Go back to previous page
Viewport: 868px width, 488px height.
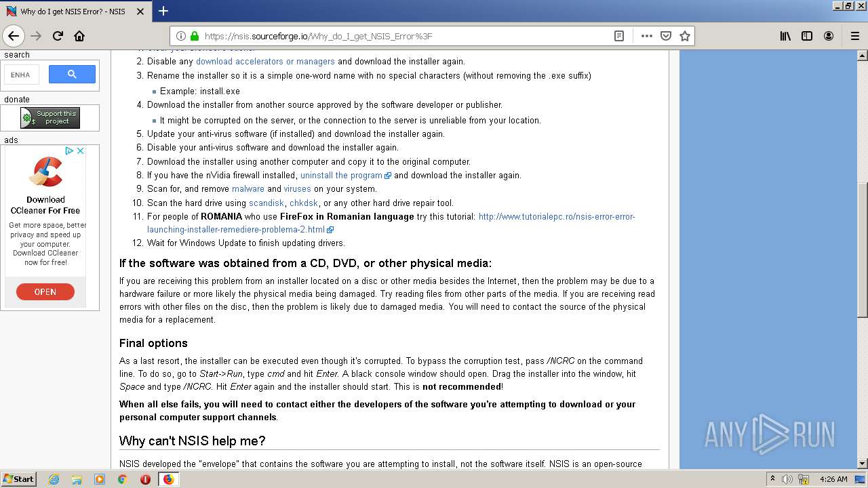pyautogui.click(x=14, y=36)
